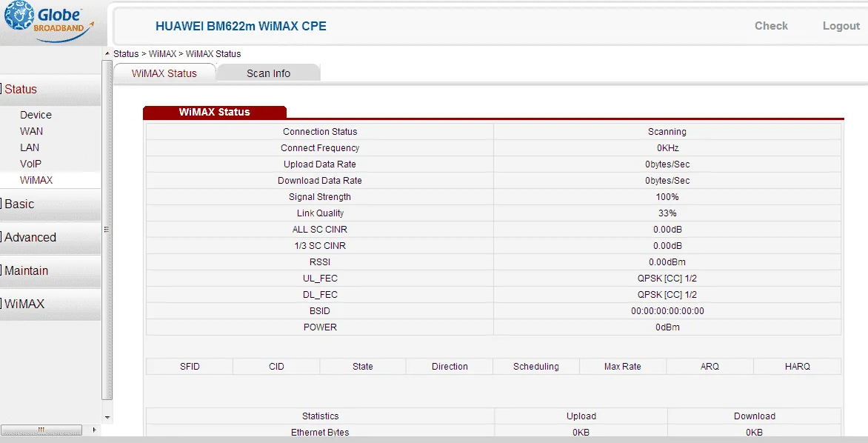Click the '1/3 SC CINR' label
Image resolution: width=868 pixels, height=443 pixels.
320,246
